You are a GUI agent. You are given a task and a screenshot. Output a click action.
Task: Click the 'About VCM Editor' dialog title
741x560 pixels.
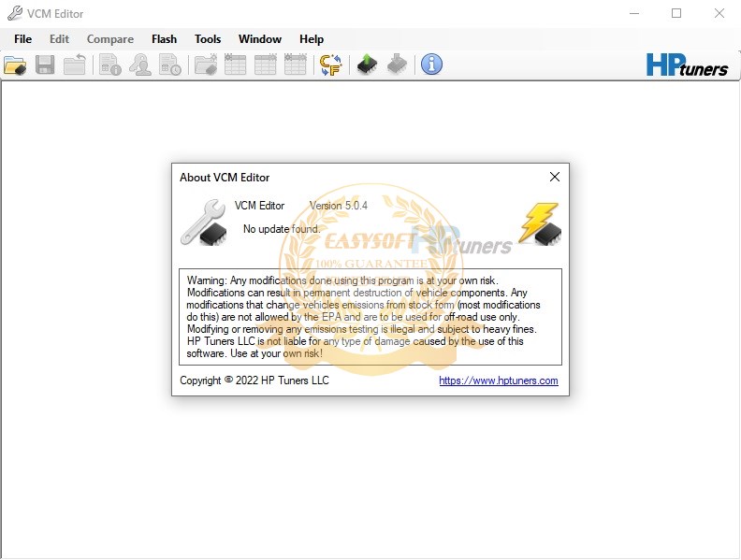click(225, 178)
